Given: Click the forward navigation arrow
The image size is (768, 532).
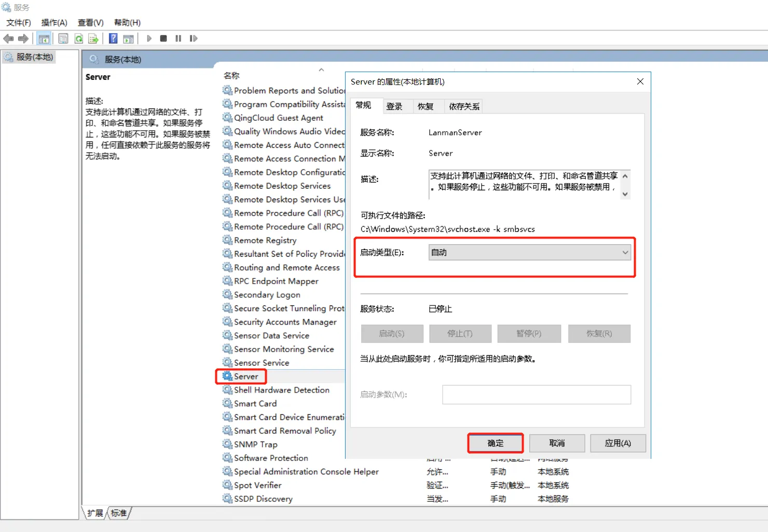Looking at the screenshot, I should [x=23, y=38].
